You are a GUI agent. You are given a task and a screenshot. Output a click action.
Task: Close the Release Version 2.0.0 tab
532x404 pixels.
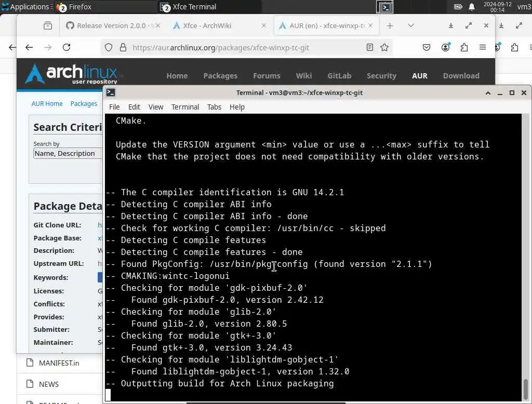coord(158,26)
